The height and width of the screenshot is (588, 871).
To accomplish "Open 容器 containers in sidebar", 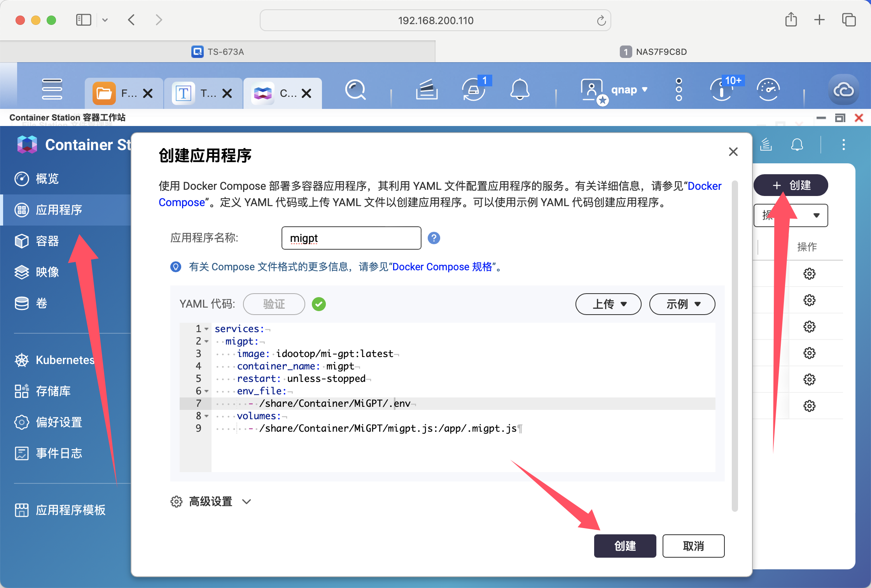I will point(65,241).
